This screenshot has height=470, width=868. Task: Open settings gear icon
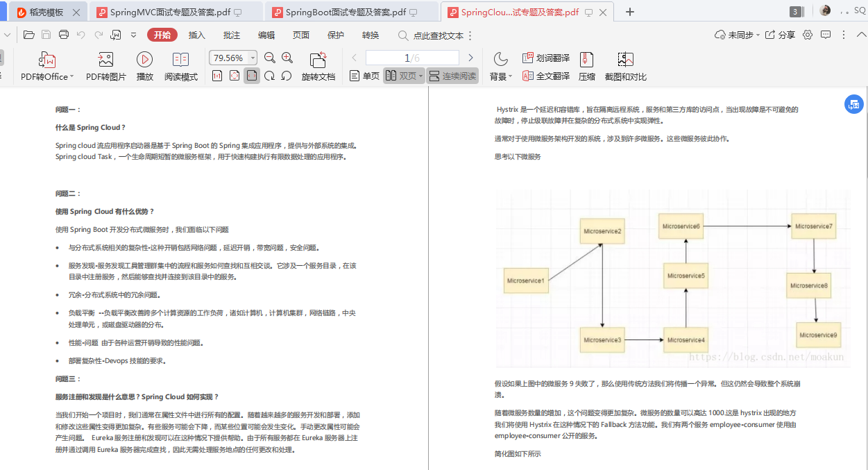pyautogui.click(x=808, y=35)
